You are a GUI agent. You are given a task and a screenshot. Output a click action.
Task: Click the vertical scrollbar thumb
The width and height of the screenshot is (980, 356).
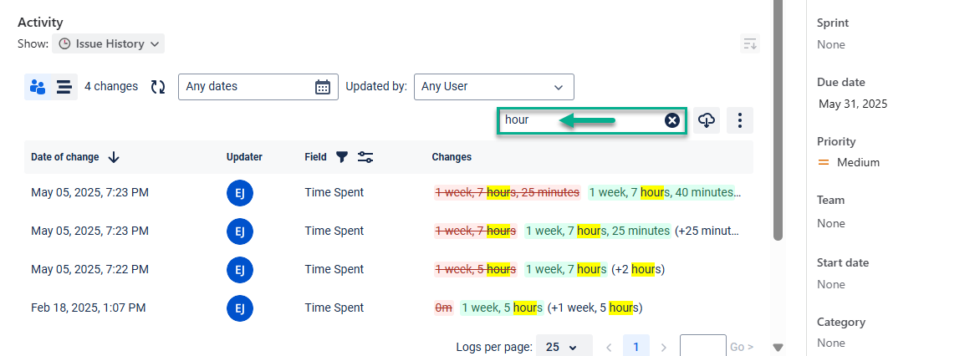point(778,125)
